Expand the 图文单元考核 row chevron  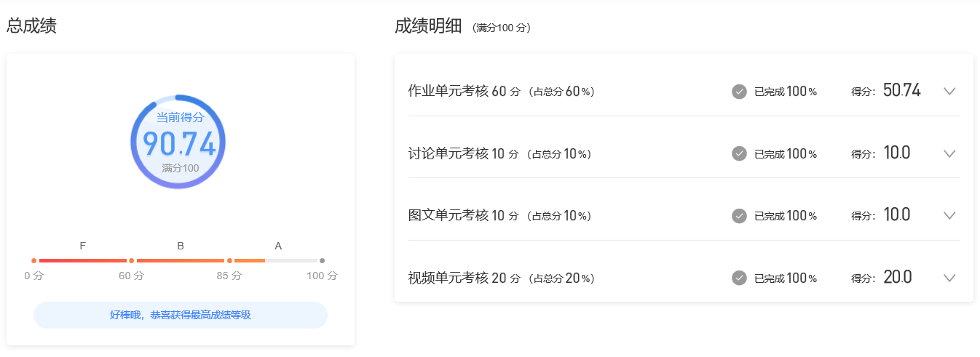pos(949,215)
